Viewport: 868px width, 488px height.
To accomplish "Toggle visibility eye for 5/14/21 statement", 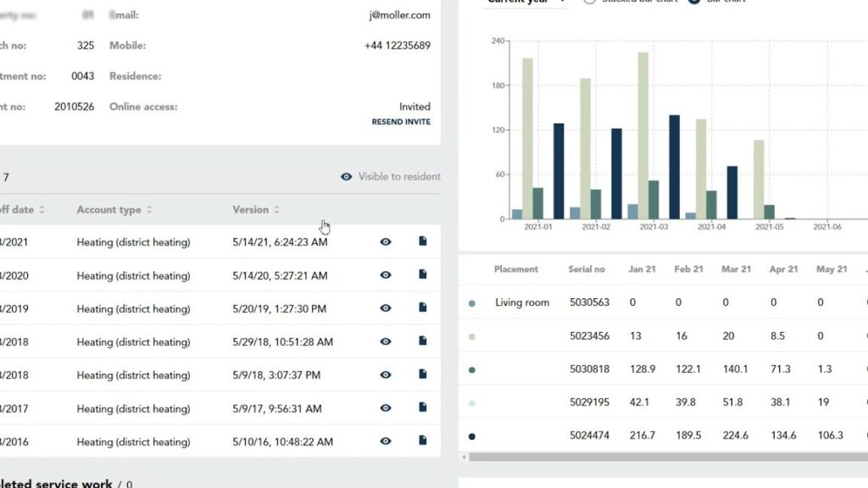I will (x=386, y=241).
